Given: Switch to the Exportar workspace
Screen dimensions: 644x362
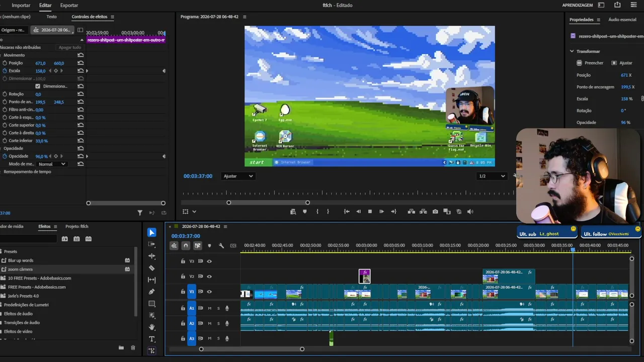Looking at the screenshot, I should 69,5.
